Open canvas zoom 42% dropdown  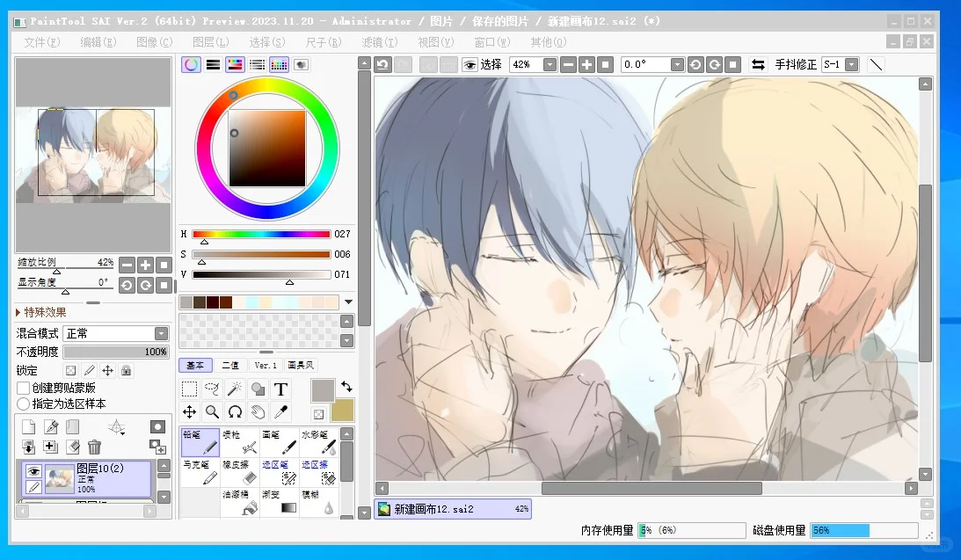pyautogui.click(x=550, y=64)
